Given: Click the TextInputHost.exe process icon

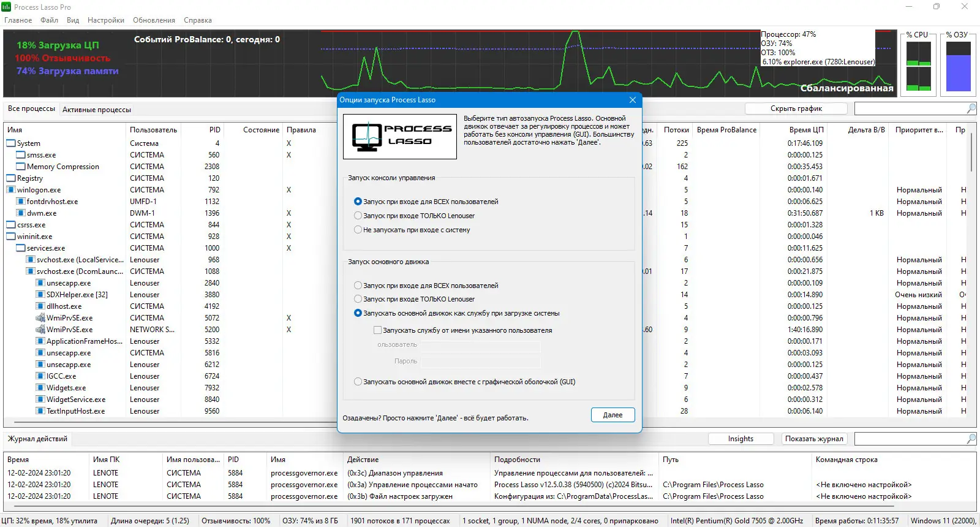Looking at the screenshot, I should point(40,411).
